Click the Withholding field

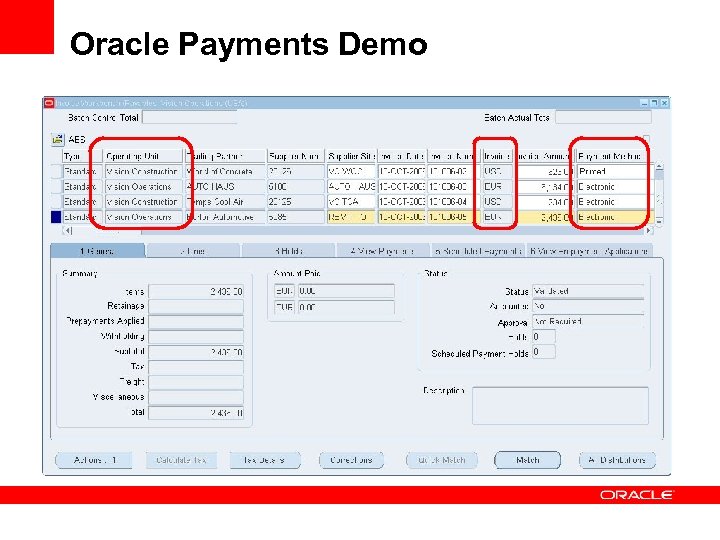coord(196,337)
